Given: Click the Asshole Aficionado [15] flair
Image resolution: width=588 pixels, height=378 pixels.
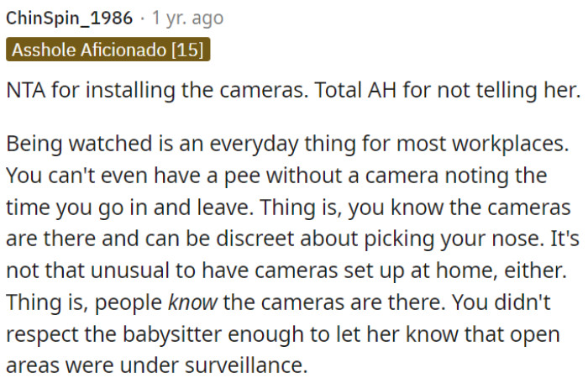Looking at the screenshot, I should point(107,50).
